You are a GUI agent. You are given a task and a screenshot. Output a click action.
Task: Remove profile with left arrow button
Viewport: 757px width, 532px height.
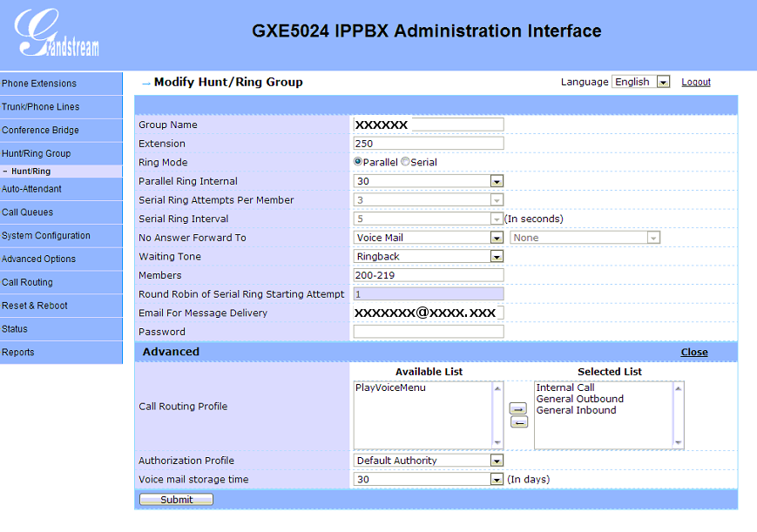click(x=517, y=422)
